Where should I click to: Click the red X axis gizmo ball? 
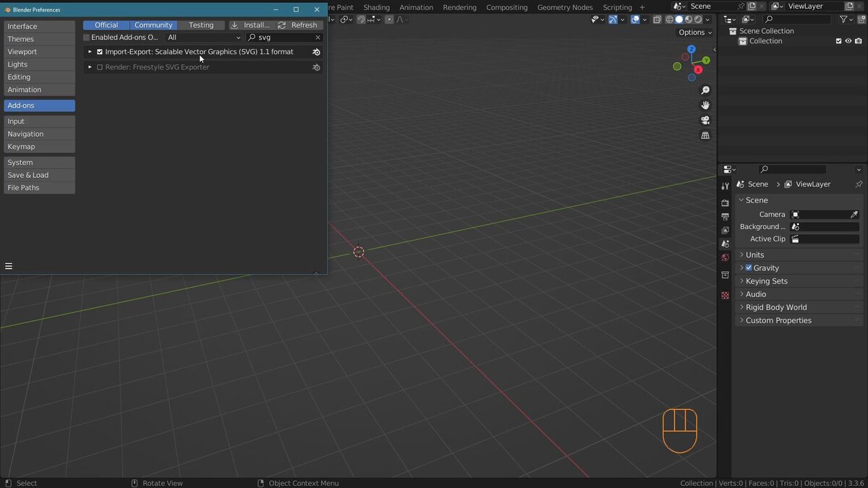698,70
